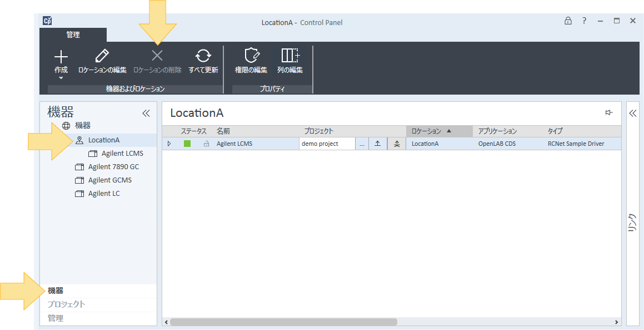Click the launch offline icon in row
644x330 pixels.
397,144
